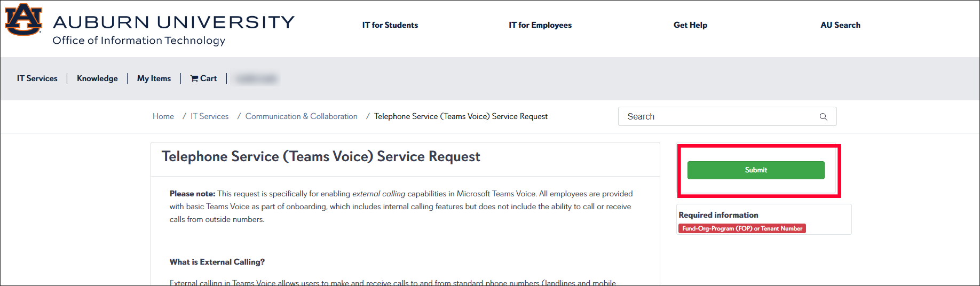This screenshot has width=980, height=286.
Task: Open My Items
Action: 154,78
